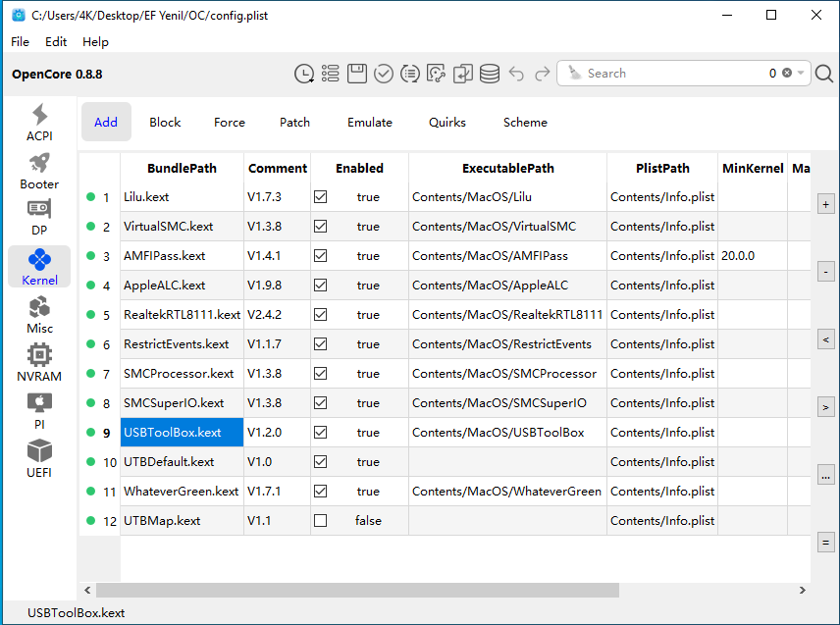
Task: Select the V1.9.8 comment cell
Action: 277,285
